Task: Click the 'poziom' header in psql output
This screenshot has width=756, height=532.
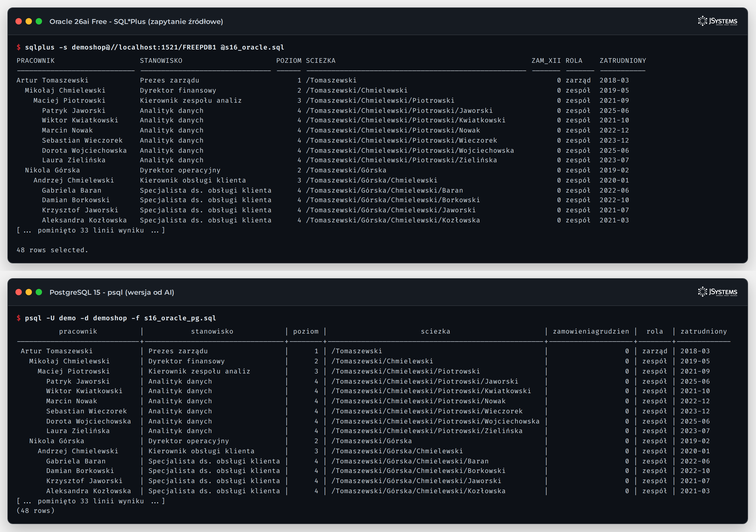Action: click(x=306, y=331)
